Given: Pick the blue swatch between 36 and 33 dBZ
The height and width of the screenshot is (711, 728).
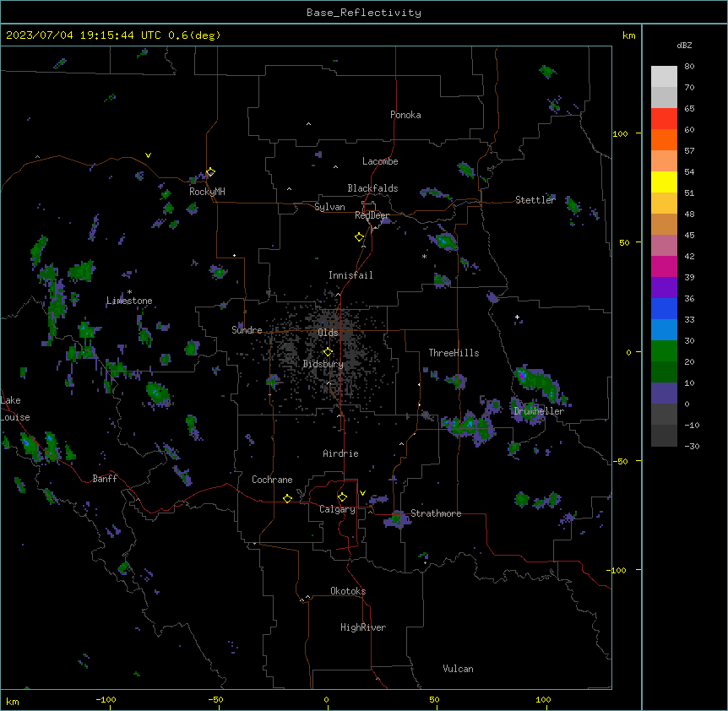Looking at the screenshot, I should 664,308.
